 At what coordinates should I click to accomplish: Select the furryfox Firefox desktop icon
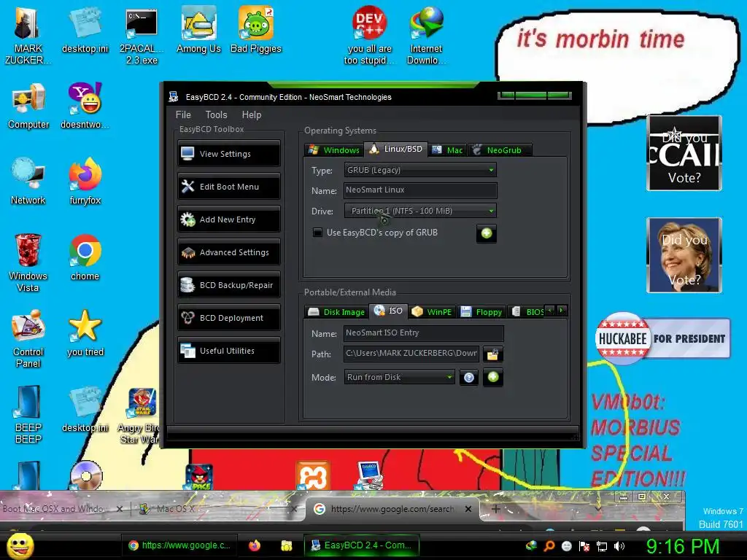pyautogui.click(x=85, y=182)
